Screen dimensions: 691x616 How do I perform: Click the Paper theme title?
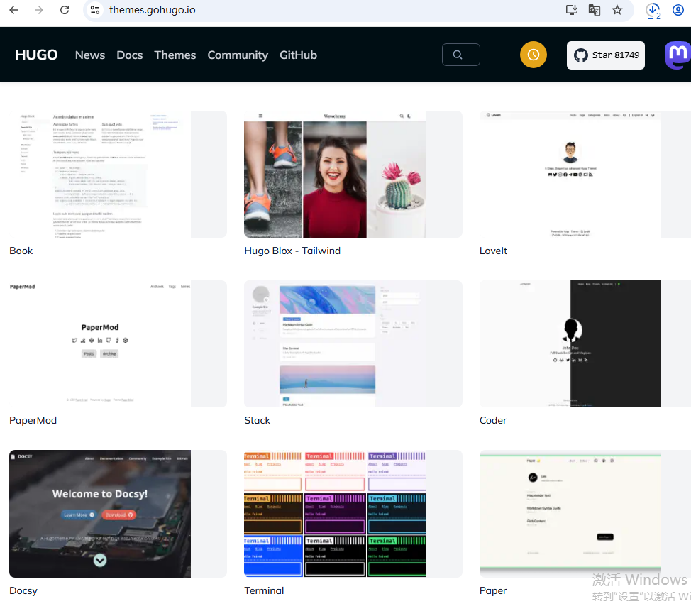[x=493, y=591]
